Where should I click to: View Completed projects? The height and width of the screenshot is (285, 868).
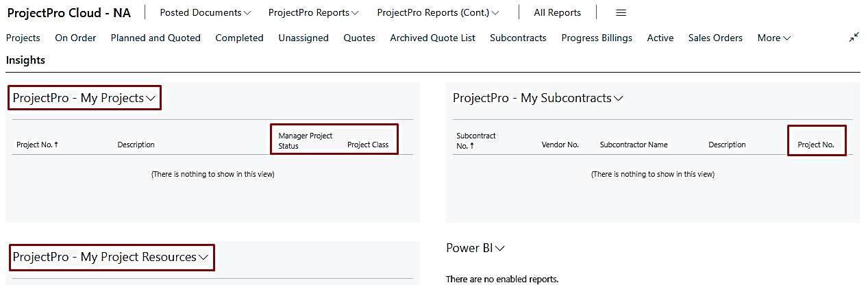point(240,38)
